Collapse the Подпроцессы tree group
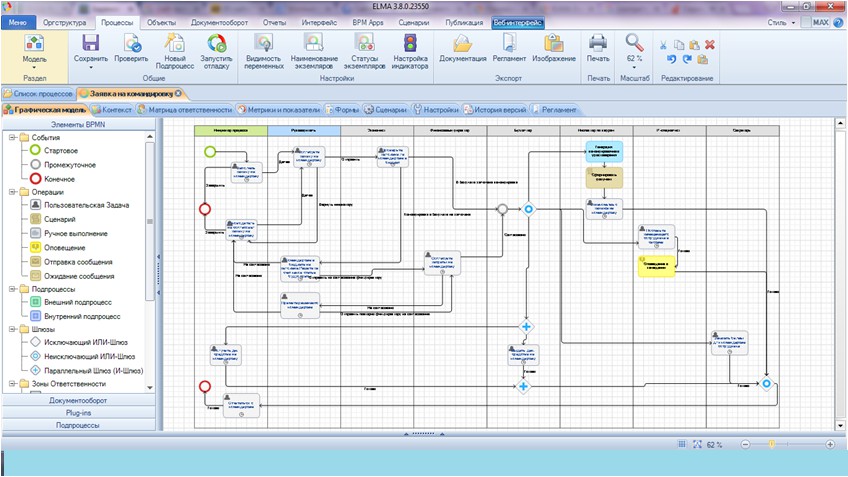The height and width of the screenshot is (477, 848). click(x=12, y=289)
